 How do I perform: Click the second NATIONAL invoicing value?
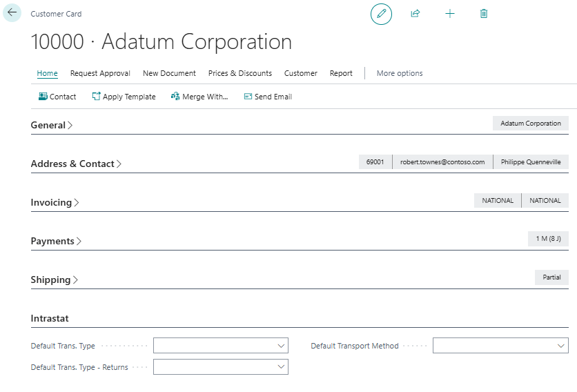coord(545,201)
